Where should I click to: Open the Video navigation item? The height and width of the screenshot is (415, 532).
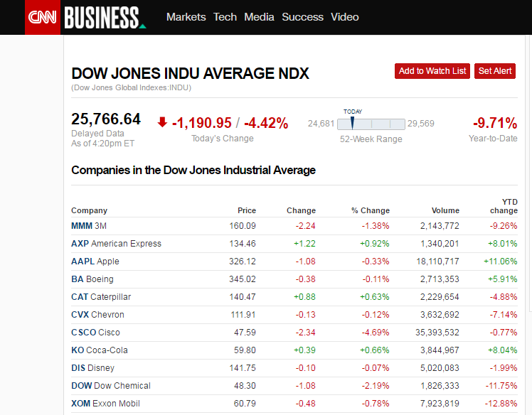(345, 17)
